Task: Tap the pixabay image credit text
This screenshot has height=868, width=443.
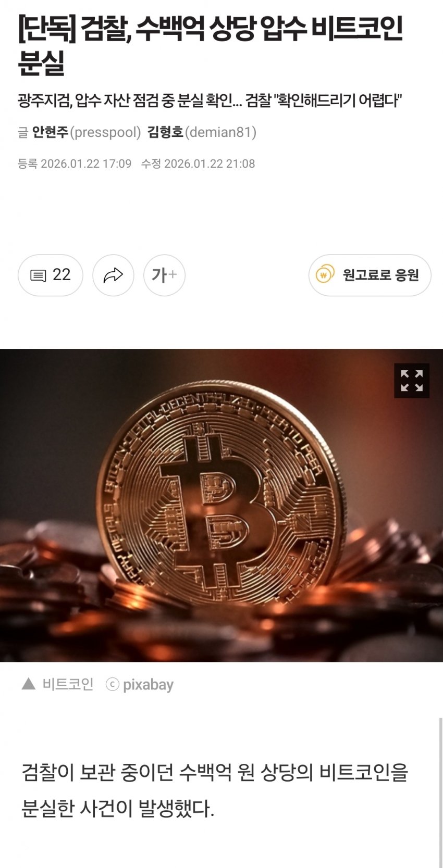Action: (148, 685)
